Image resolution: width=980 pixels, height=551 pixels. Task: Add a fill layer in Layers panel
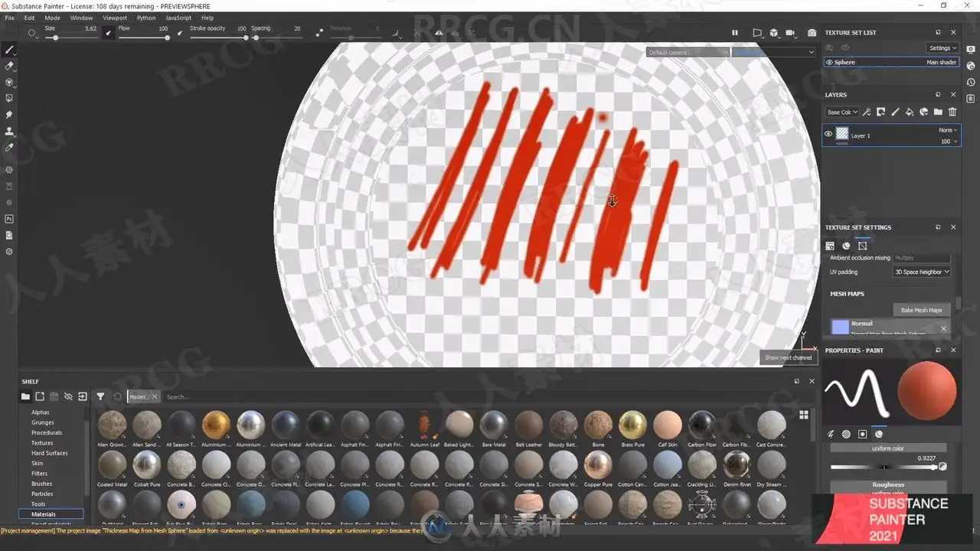click(910, 112)
